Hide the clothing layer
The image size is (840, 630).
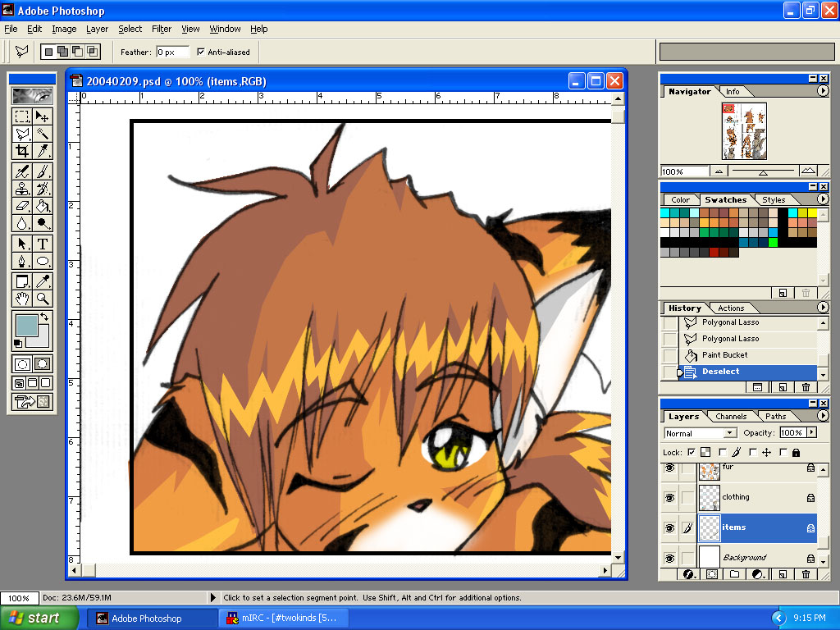[669, 498]
